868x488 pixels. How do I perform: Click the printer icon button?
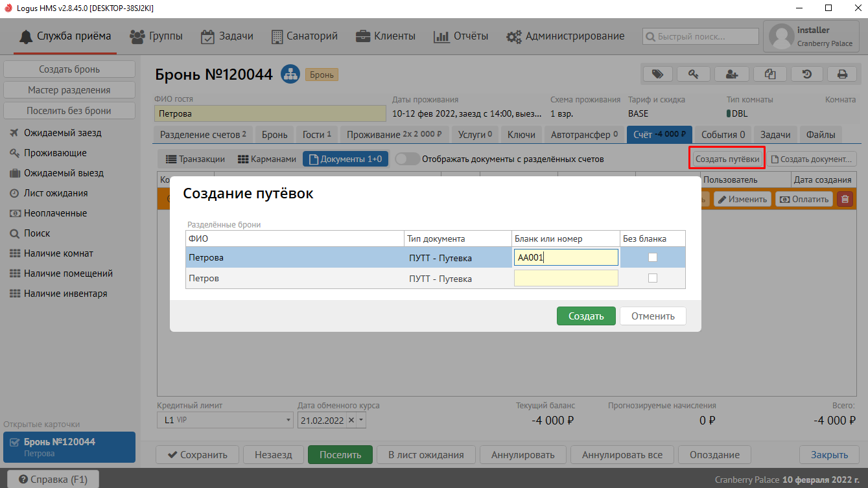842,74
